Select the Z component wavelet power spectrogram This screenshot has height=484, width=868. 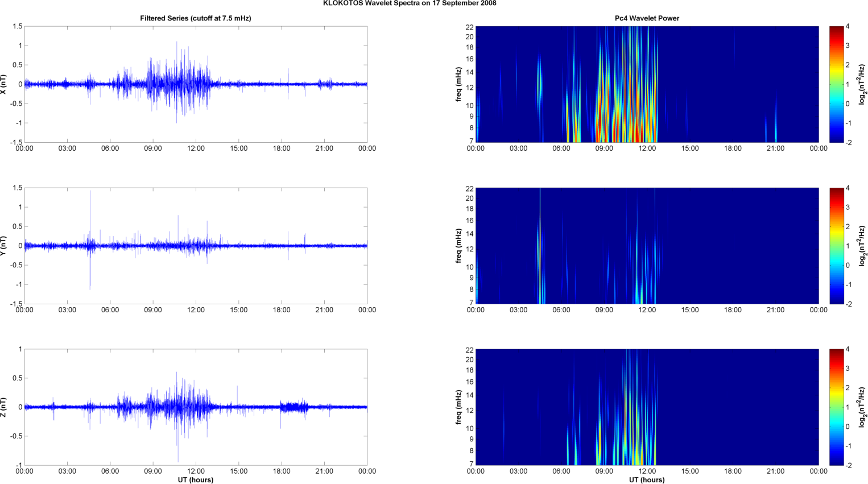coord(647,407)
